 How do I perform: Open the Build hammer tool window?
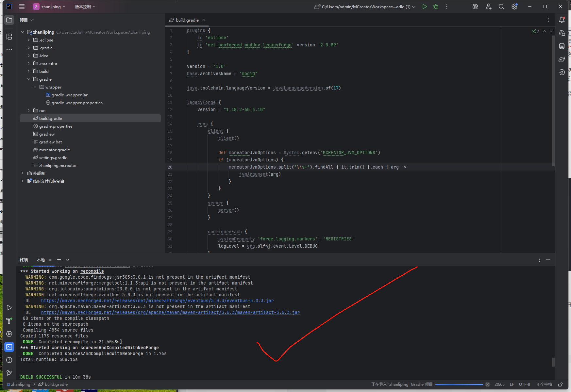pos(9,321)
